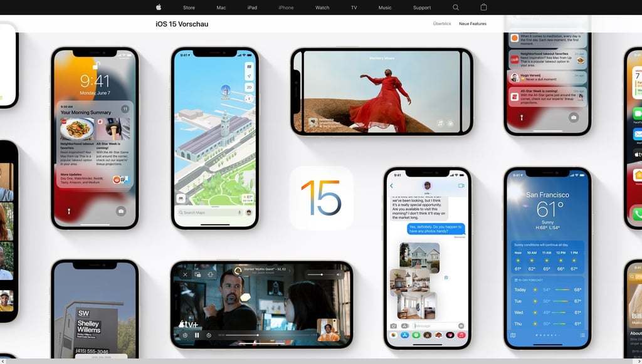The height and width of the screenshot is (364, 642).
Task: Click the Tue forecast row
Action: [547, 301]
